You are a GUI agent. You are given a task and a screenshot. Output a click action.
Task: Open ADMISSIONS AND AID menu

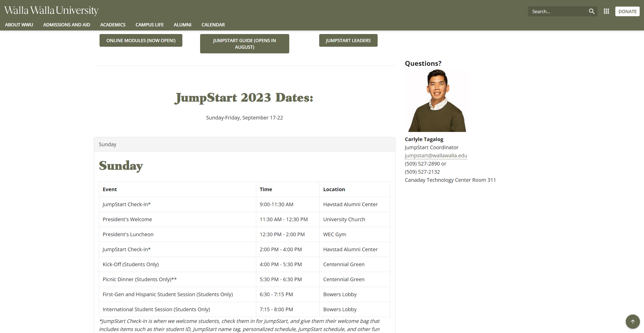(66, 25)
